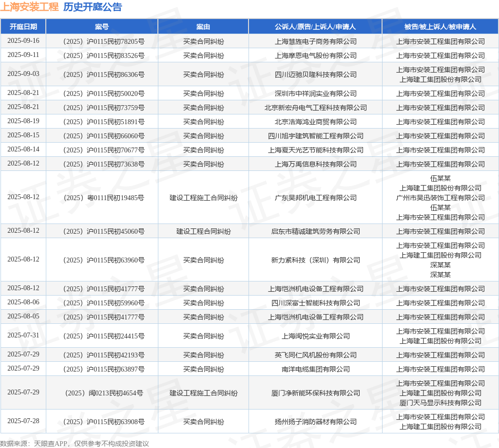This screenshot has height=448, width=499.
Task: Click case number 沪0115民初63908号
Action: (x=104, y=422)
